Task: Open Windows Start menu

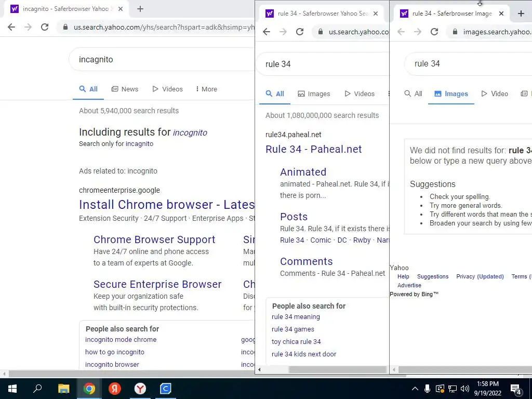Action: point(12,389)
